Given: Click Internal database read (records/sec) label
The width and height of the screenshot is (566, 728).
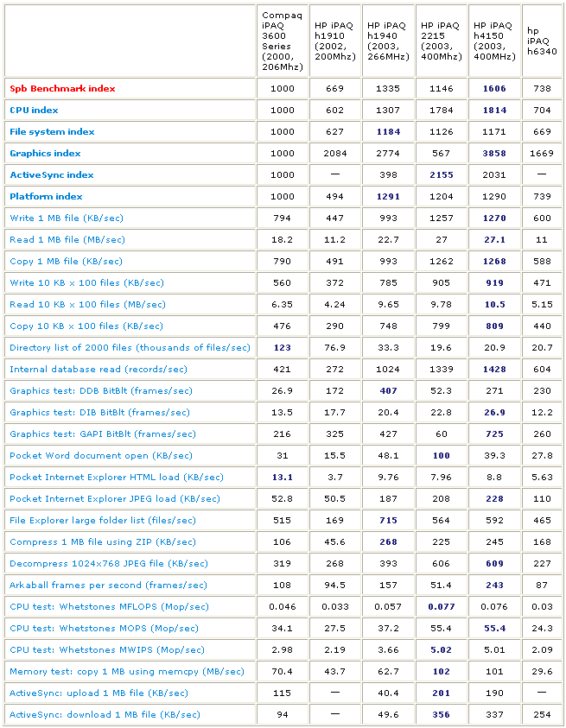Looking at the screenshot, I should pyautogui.click(x=99, y=369).
